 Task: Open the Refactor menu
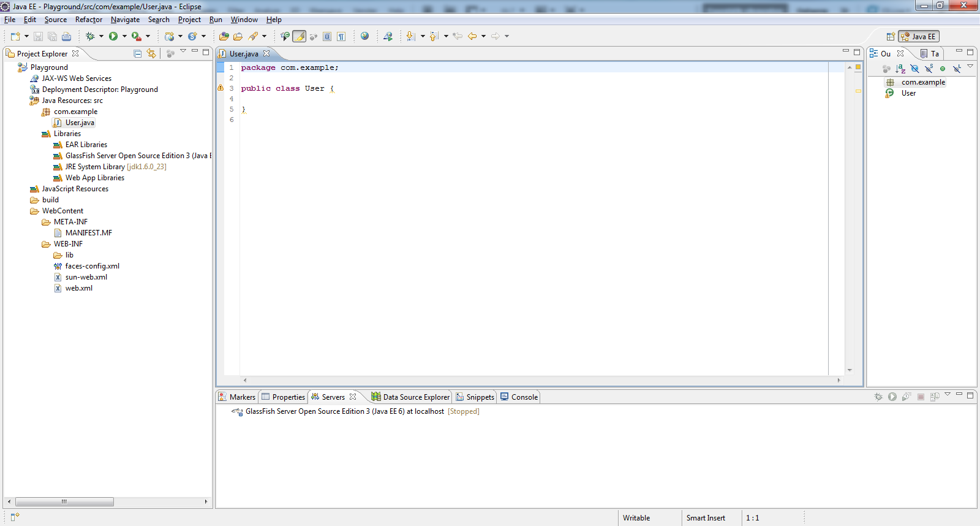[89, 20]
